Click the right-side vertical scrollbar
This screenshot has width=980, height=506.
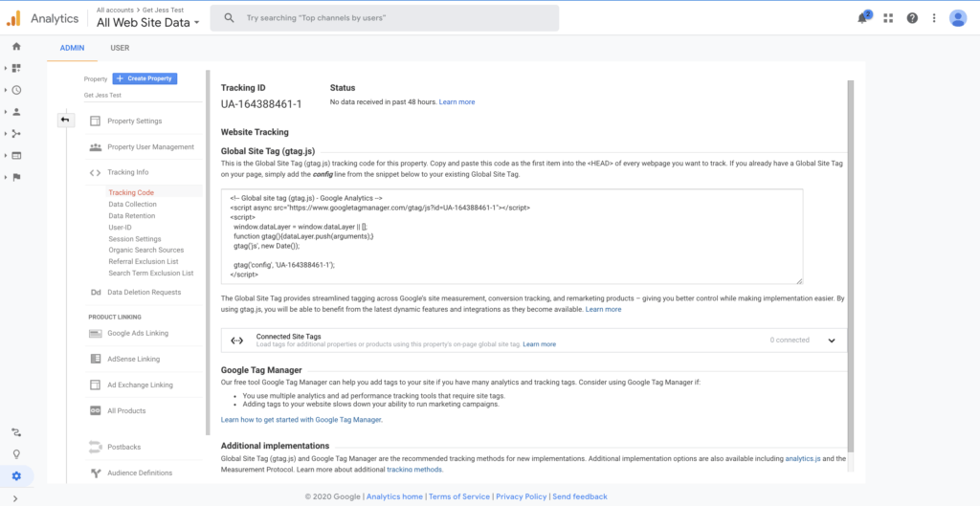click(850, 266)
